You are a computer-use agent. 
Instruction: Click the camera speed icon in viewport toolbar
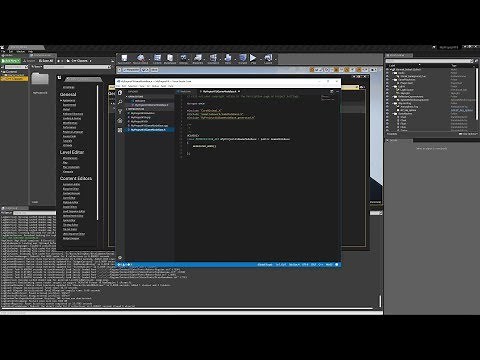click(373, 70)
